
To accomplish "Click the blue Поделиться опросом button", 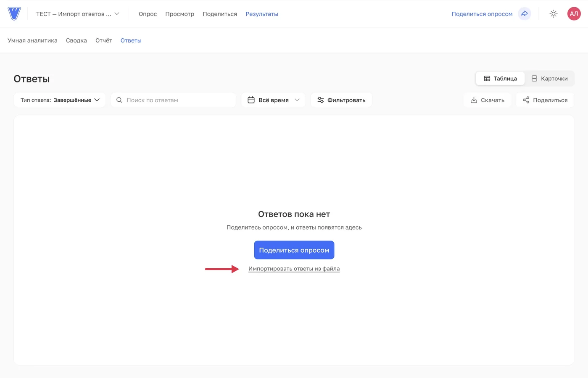I will [294, 250].
